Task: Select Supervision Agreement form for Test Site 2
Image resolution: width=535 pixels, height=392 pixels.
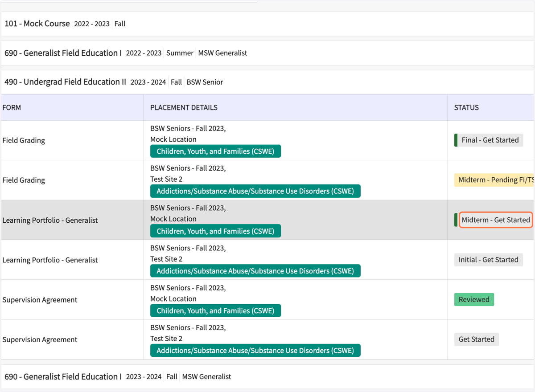Action: (x=40, y=339)
